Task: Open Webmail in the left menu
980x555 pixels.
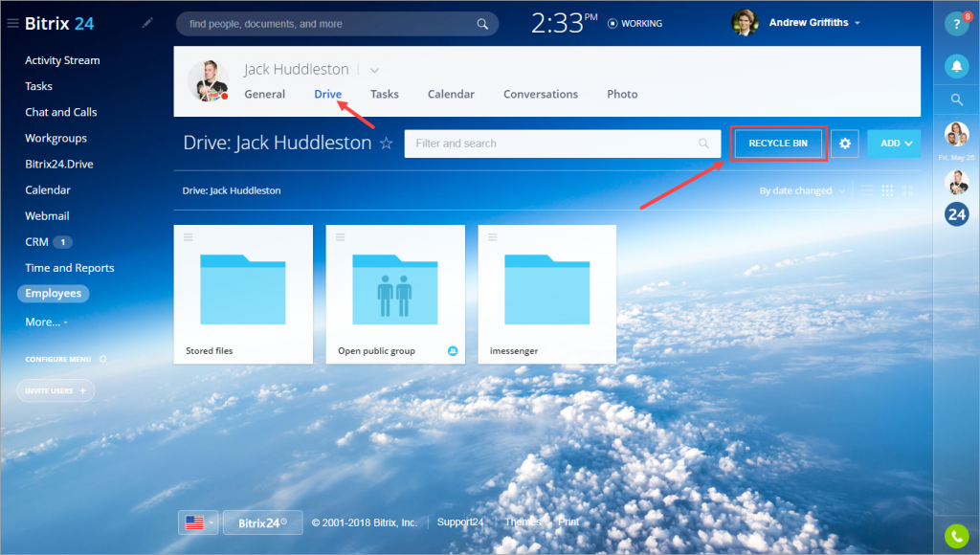Action: pyautogui.click(x=48, y=215)
